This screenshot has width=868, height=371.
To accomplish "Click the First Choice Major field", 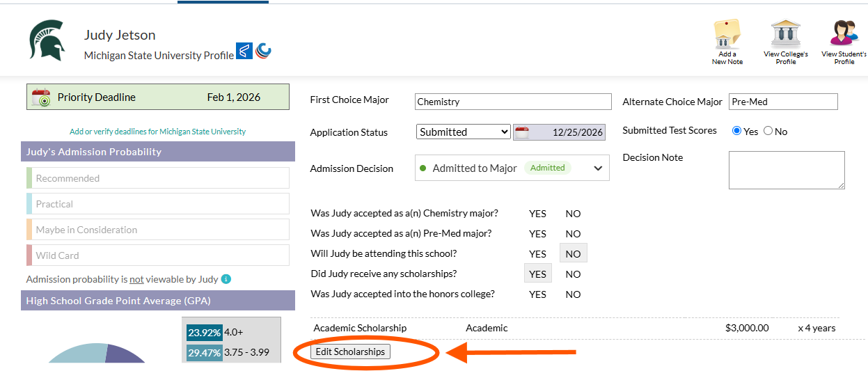I will (x=513, y=102).
